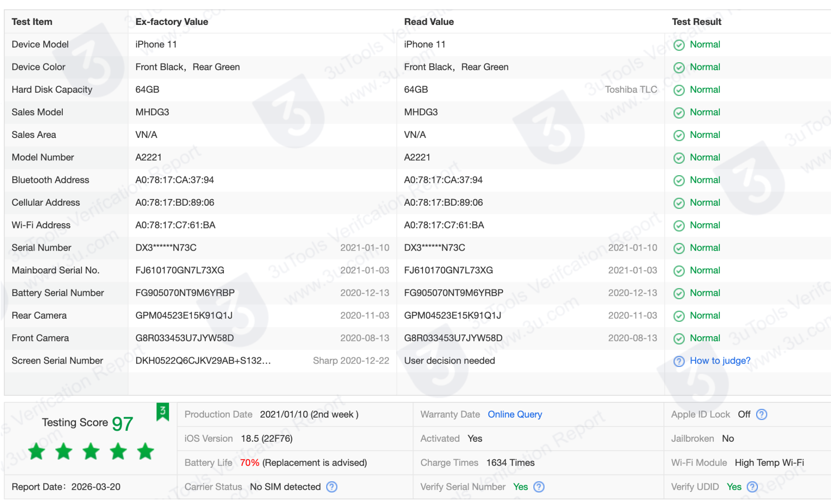Click the green 3uTools score ribbon badge
Screen dimensions: 831x504
tap(162, 411)
